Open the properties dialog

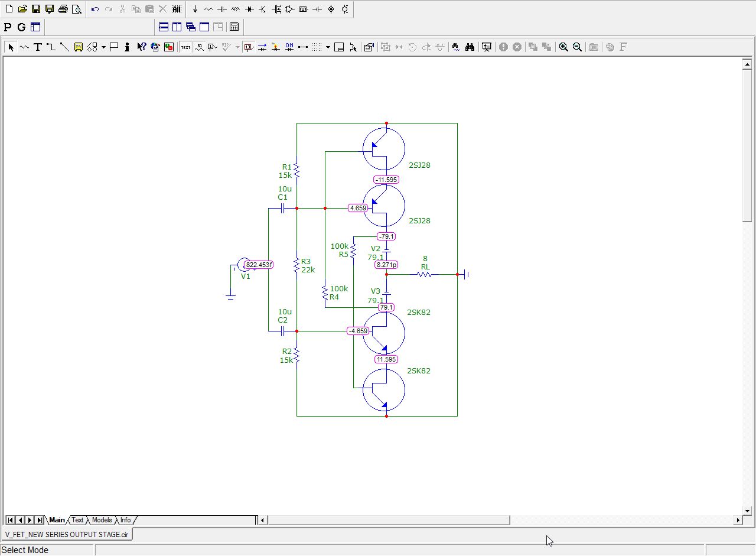369,47
